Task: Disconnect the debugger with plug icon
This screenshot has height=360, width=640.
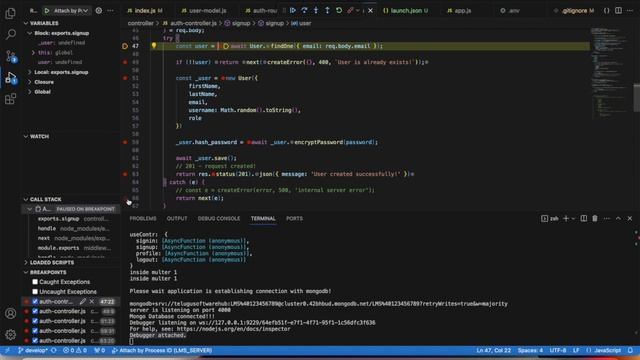Action: [x=350, y=11]
